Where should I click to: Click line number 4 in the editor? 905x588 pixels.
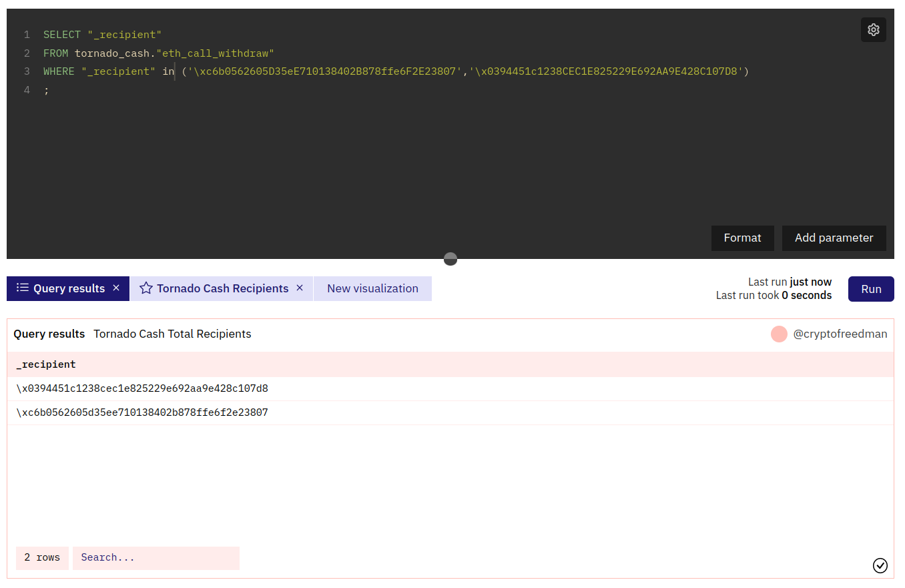point(27,89)
